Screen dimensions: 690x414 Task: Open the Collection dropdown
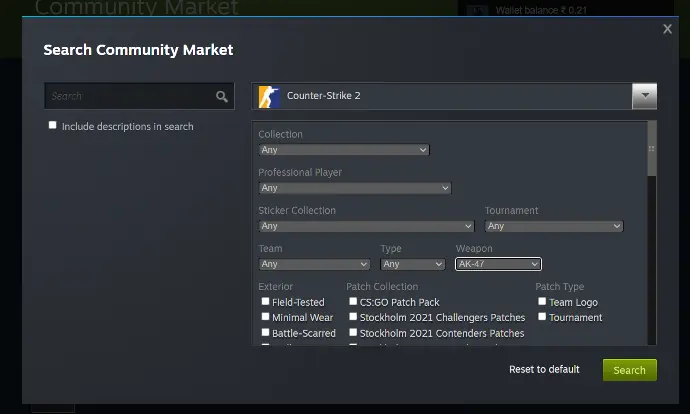pos(344,150)
